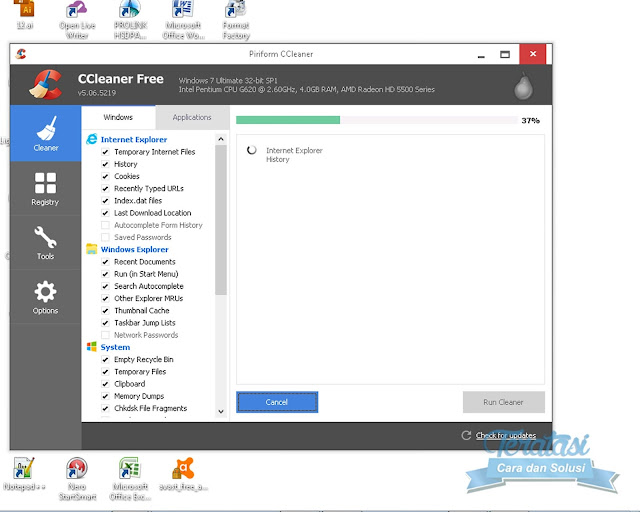This screenshot has height=512, width=640.
Task: Cancel the running cleaning process
Action: (x=277, y=402)
